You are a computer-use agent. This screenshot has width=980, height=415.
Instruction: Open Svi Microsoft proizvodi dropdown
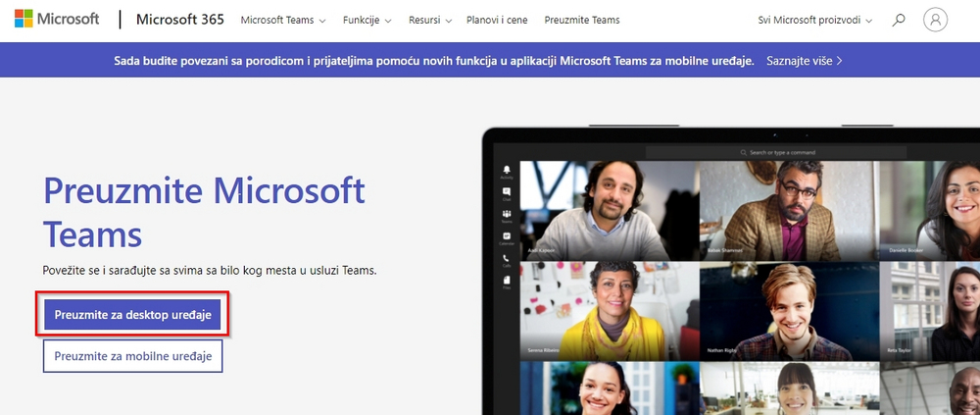click(x=814, y=20)
